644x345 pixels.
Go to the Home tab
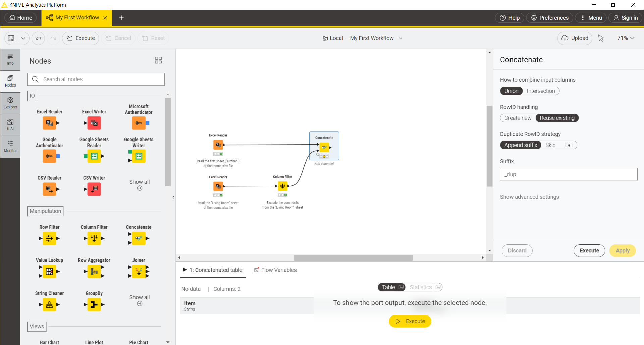tap(20, 18)
